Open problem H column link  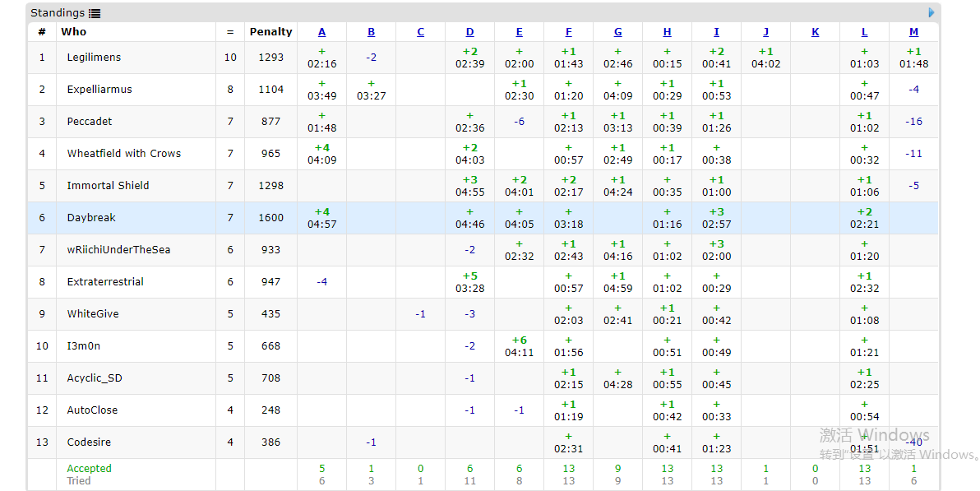coord(667,32)
